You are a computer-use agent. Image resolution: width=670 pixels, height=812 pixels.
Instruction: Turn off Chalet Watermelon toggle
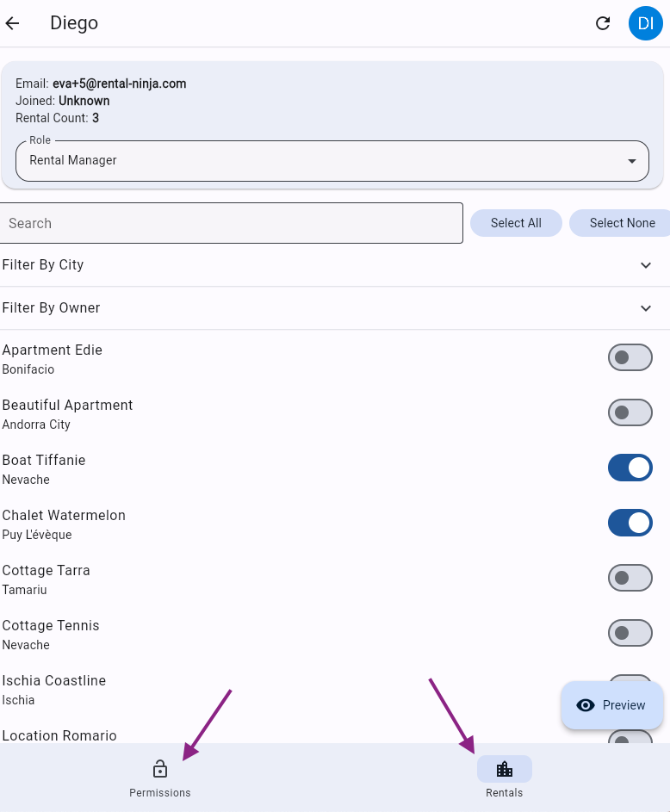coord(630,523)
